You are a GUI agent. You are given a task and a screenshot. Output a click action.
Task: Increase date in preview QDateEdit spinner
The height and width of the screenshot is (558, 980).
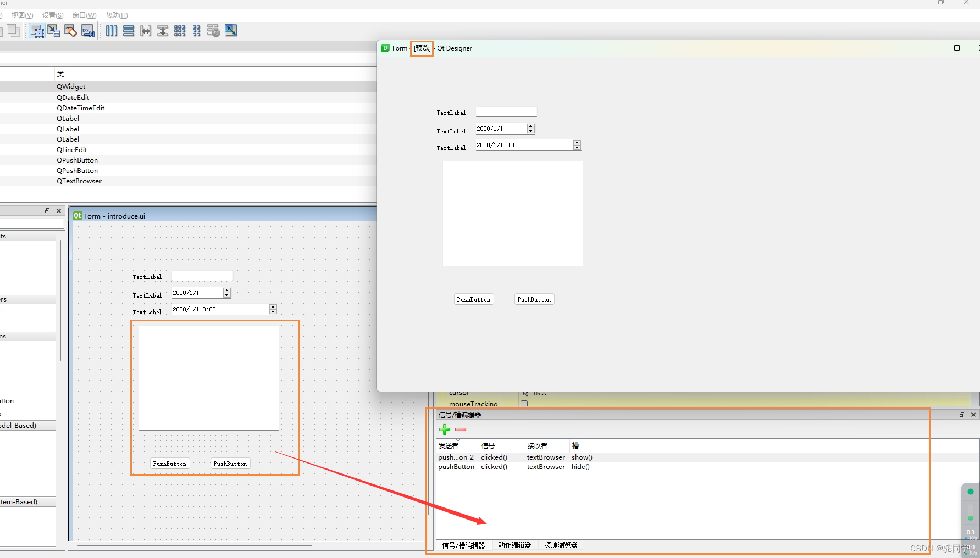tap(531, 126)
